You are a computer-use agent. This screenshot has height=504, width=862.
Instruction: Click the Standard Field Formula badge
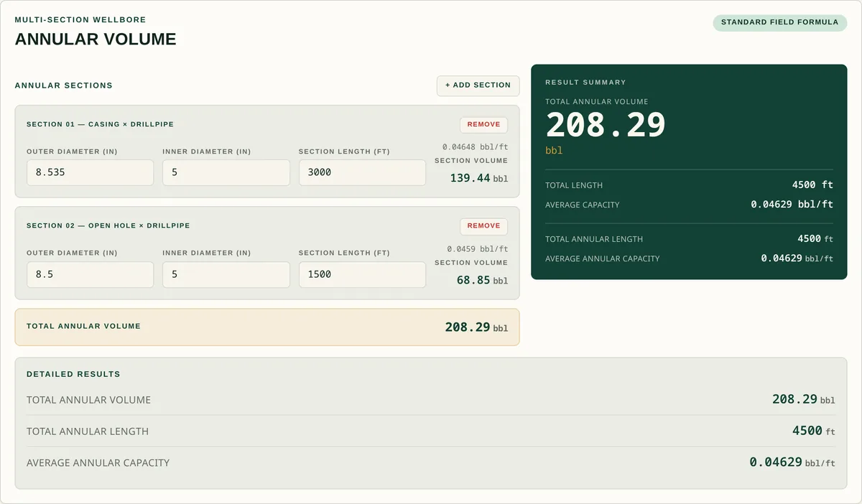click(x=779, y=22)
